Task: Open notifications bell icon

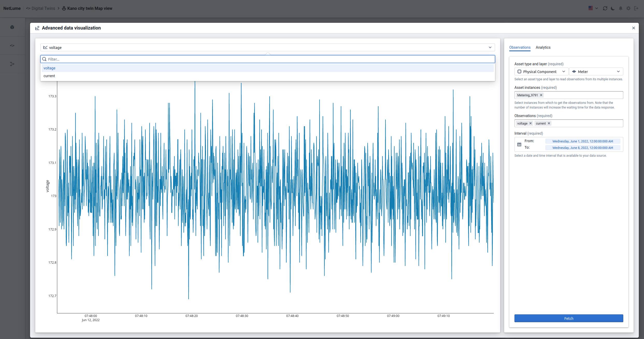Action: (621, 8)
